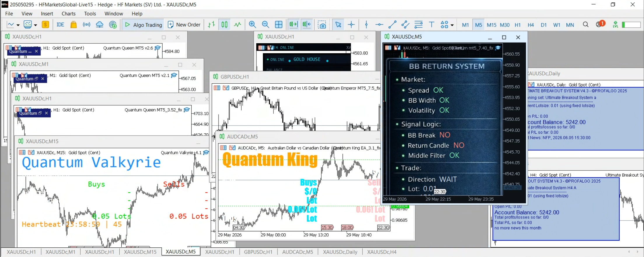The image size is (644, 257).
Task: Click the green LVL icon
Action: [x=615, y=25]
